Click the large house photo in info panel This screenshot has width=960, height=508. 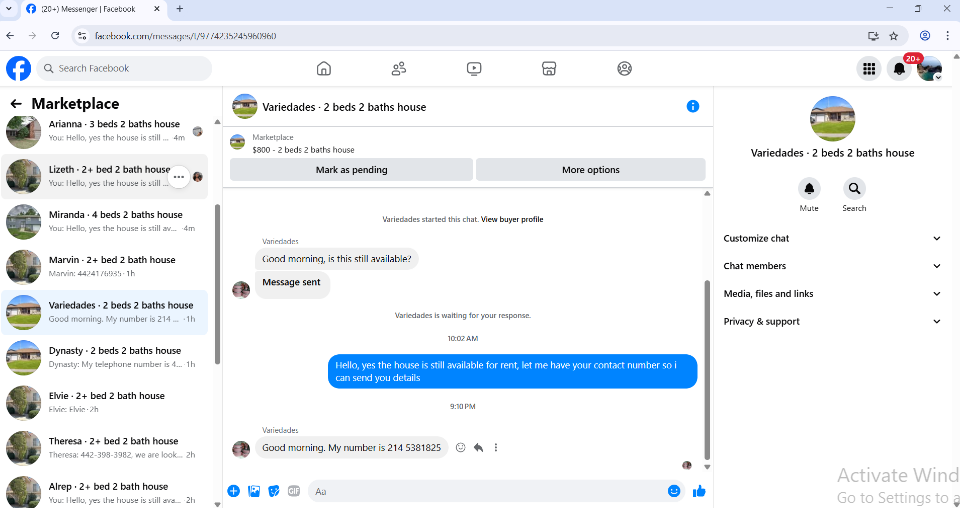832,119
